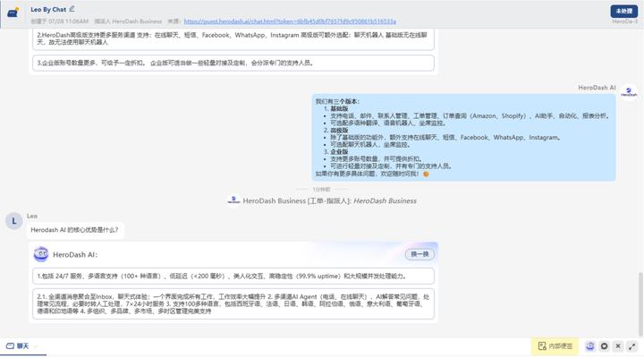
Task: Click the Leo By Chat title
Action: click(48, 9)
